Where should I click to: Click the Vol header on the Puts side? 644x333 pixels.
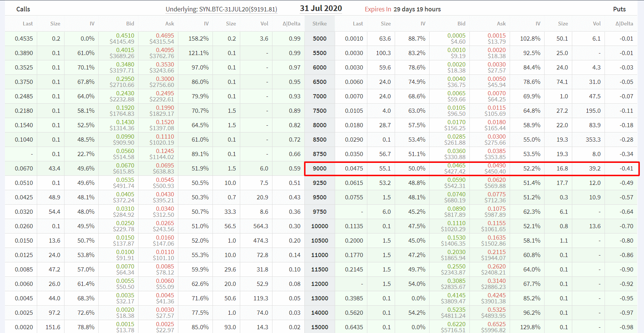[597, 24]
